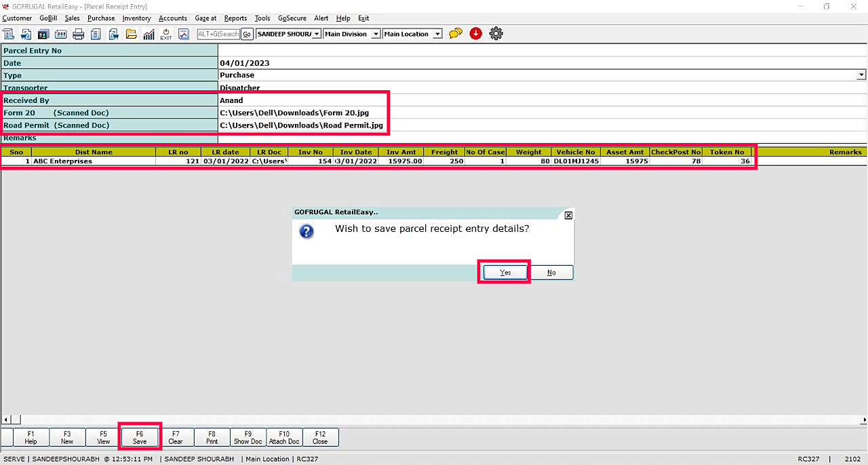This screenshot has height=465, width=868.
Task: Expand the Type Purchase dropdown arrow
Action: click(861, 75)
